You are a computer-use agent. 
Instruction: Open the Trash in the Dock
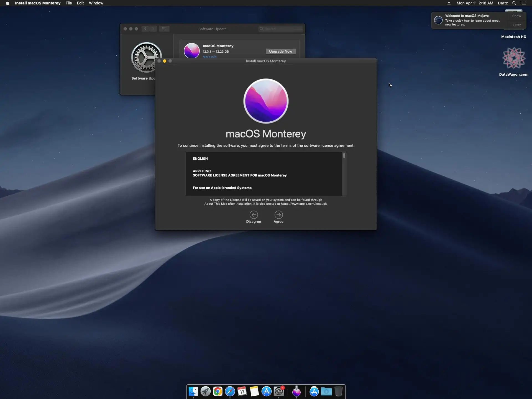(x=338, y=391)
